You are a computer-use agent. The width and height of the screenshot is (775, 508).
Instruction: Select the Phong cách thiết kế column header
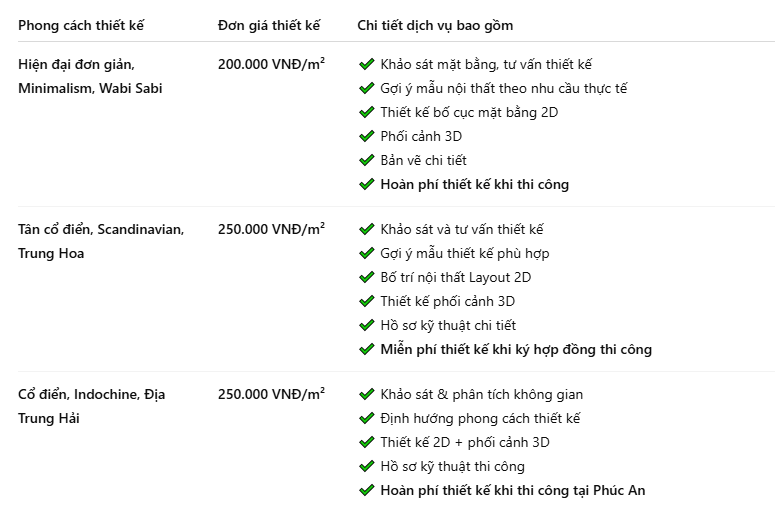tap(81, 25)
